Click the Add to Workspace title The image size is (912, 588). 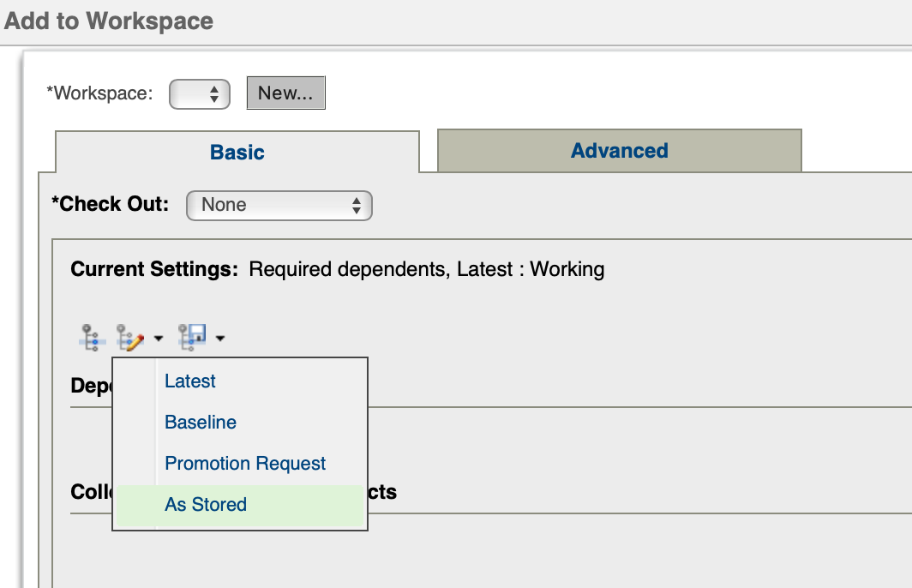pyautogui.click(x=109, y=21)
